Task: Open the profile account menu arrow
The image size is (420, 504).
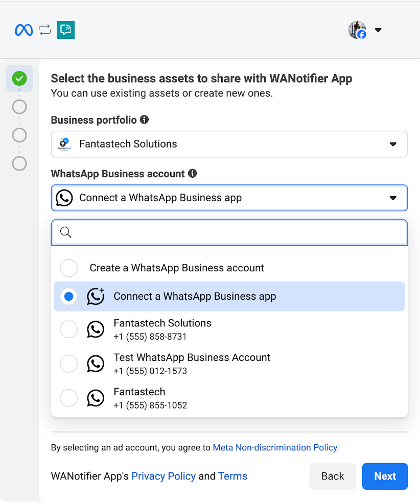Action: coord(378,30)
